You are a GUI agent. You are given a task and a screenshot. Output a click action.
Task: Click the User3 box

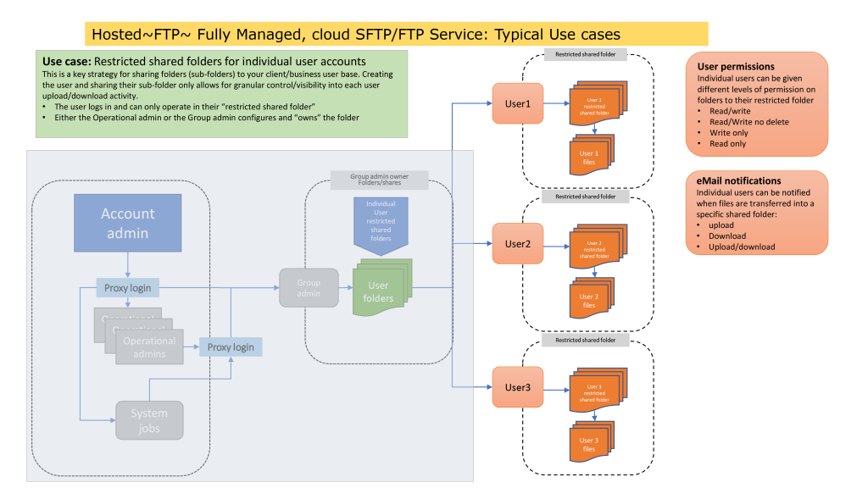point(518,387)
